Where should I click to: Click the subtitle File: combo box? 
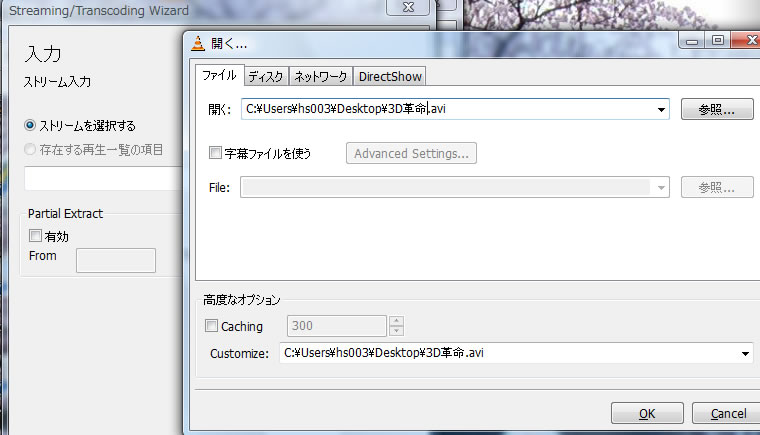tap(455, 187)
